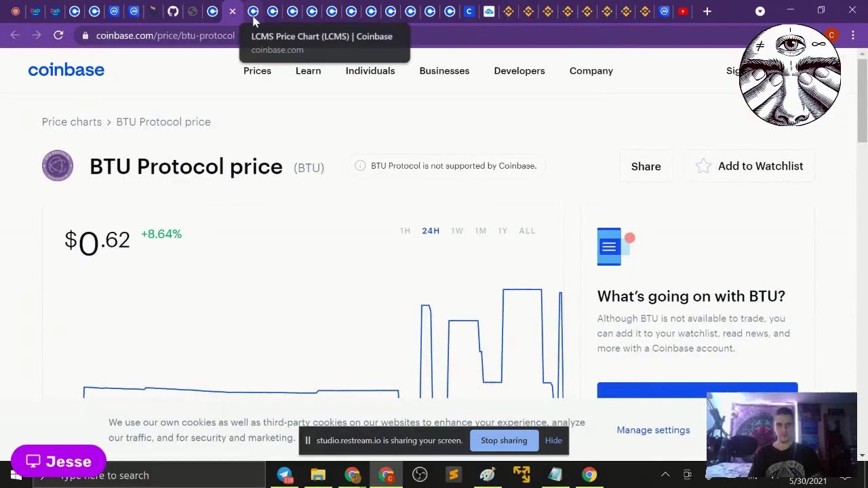Click the Windows Start button
The image size is (868, 488).
tap(16, 475)
